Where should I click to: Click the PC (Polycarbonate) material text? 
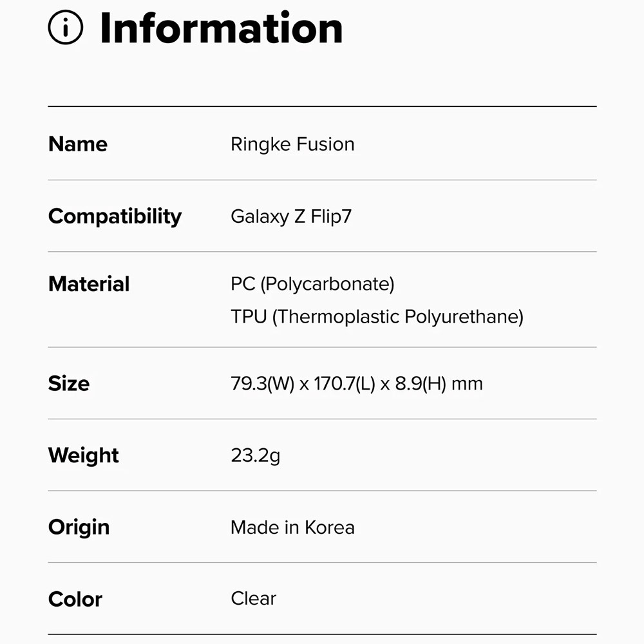pyautogui.click(x=312, y=284)
